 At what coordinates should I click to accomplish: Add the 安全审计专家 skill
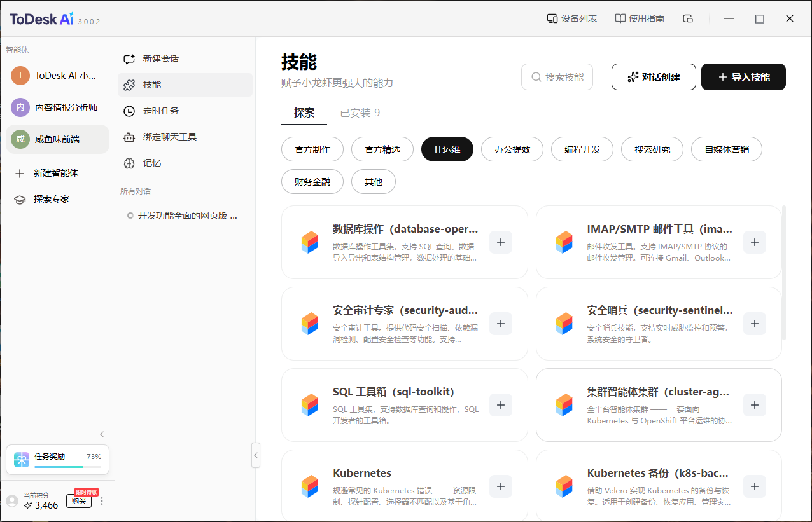tap(501, 324)
